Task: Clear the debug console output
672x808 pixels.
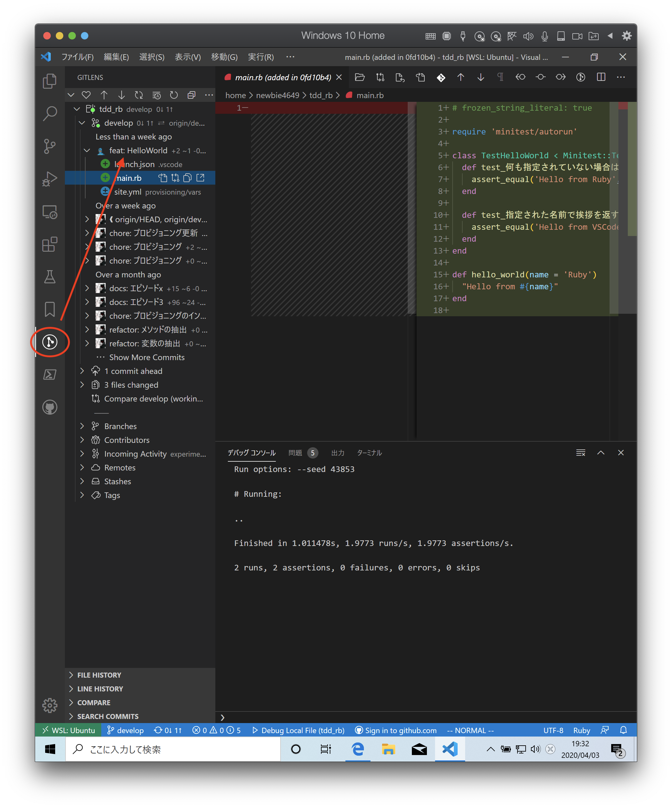Action: coord(580,453)
